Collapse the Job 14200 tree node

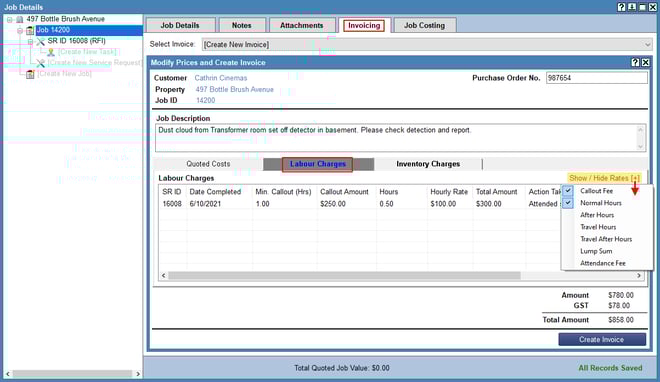point(20,30)
